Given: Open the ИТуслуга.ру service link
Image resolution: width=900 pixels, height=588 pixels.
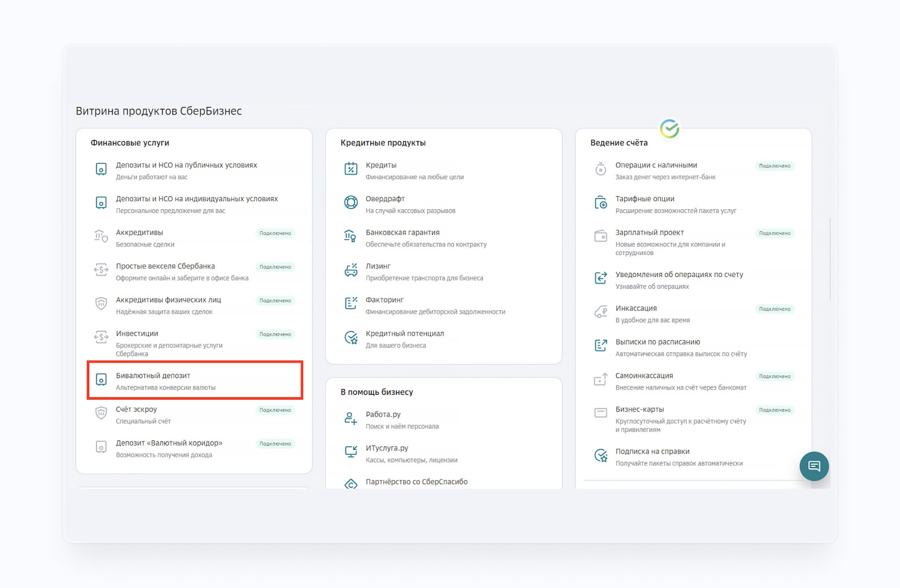Looking at the screenshot, I should click(387, 448).
